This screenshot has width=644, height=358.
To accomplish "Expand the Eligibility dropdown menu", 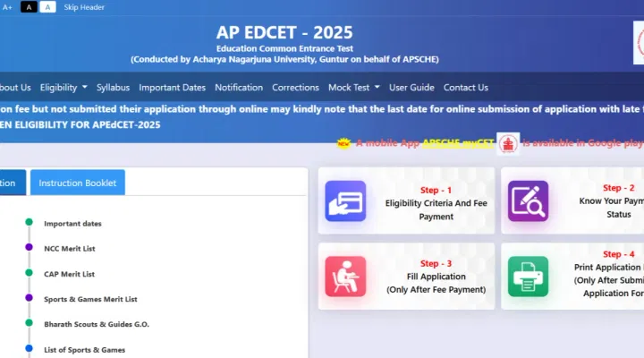I will point(64,88).
